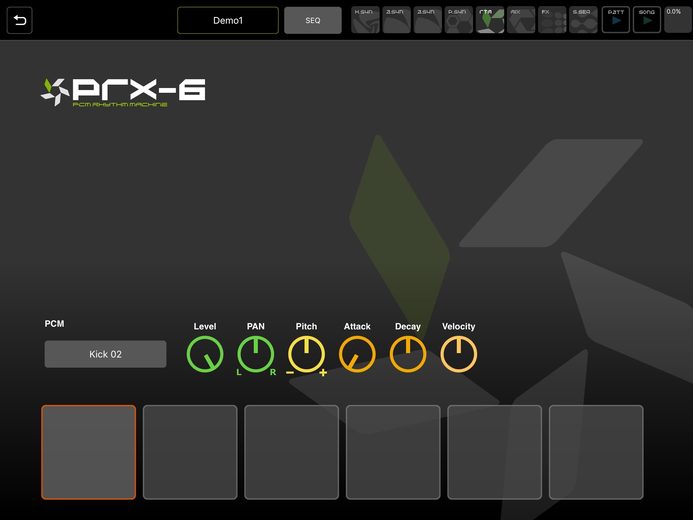693x520 pixels.
Task: Adjust the Velocity knob
Action: [459, 354]
